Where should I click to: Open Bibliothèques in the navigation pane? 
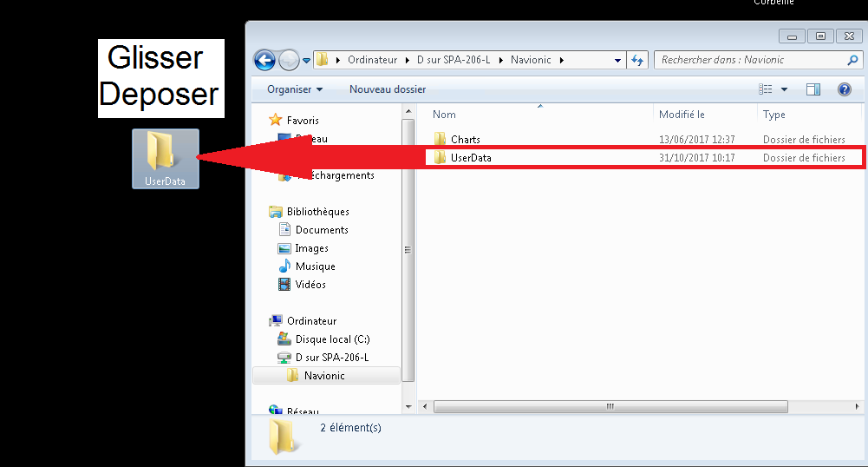click(317, 212)
